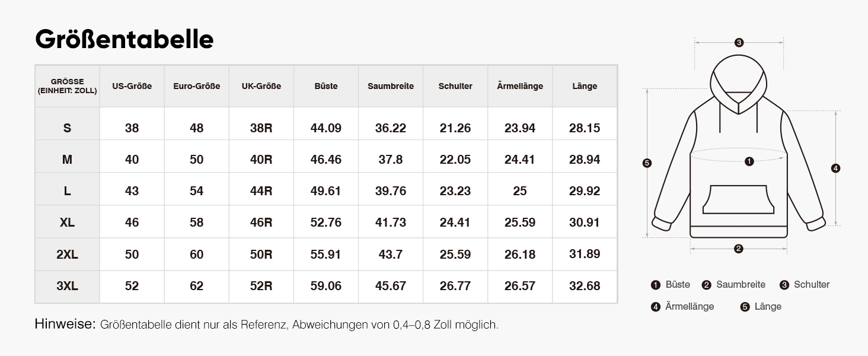This screenshot has width=868, height=356.
Task: Click the Größentabelle heading
Action: tap(125, 39)
